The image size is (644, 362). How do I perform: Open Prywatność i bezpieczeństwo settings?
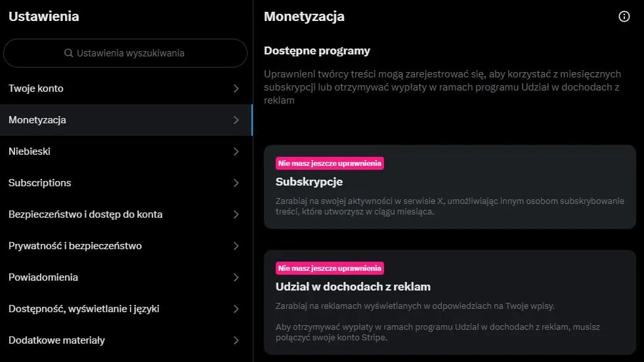75,246
